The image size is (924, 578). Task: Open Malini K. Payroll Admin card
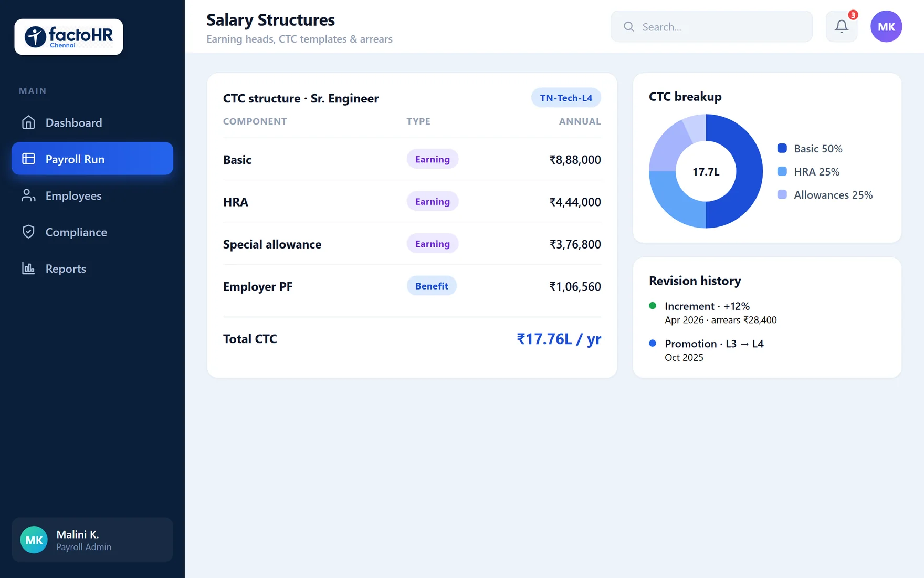point(92,540)
